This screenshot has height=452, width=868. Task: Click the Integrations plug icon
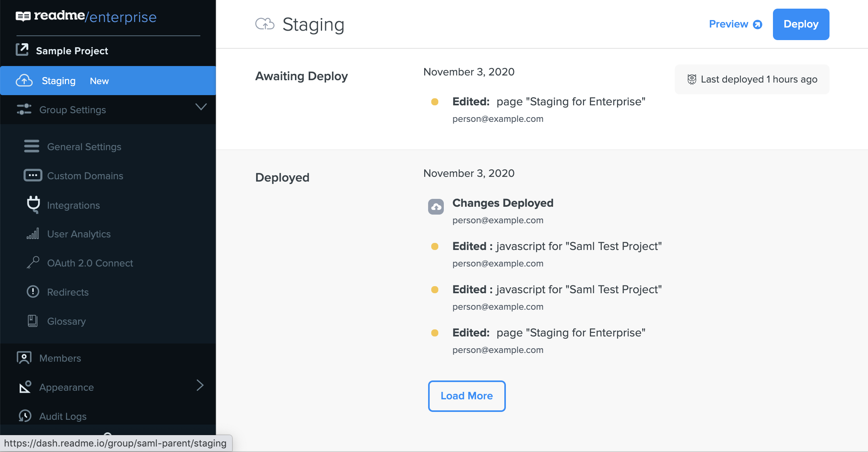click(x=33, y=204)
